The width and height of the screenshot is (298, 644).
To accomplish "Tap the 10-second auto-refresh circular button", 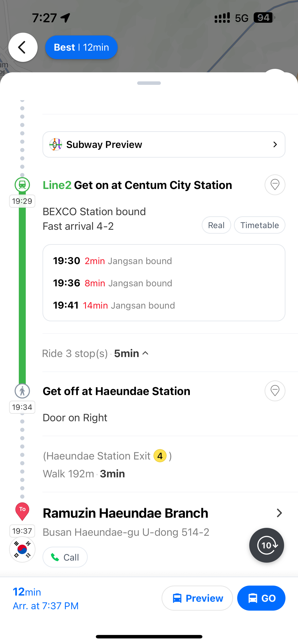I will coord(266,545).
